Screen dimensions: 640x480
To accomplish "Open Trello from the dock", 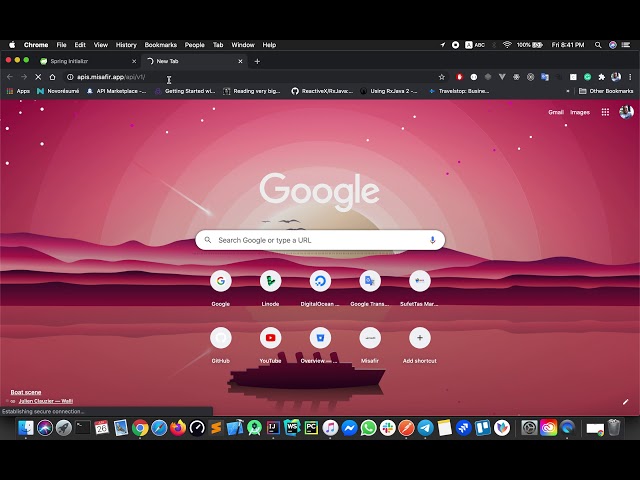I will pyautogui.click(x=482, y=428).
